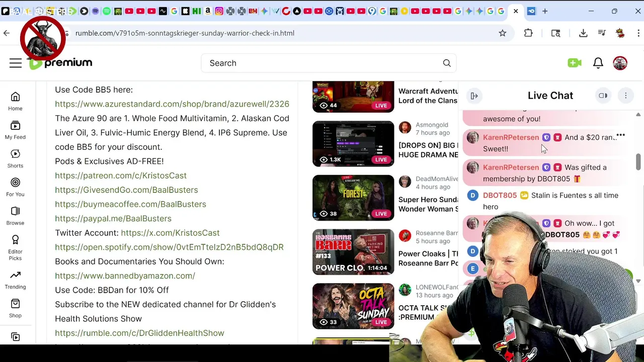
Task: Open the paypal.me BaalBusters link
Action: 113,219
